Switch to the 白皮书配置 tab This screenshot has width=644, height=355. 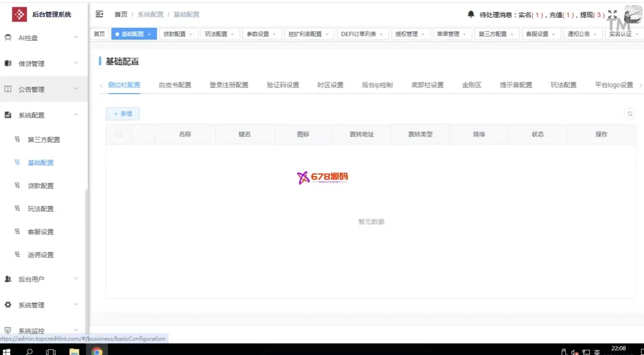[x=175, y=85]
